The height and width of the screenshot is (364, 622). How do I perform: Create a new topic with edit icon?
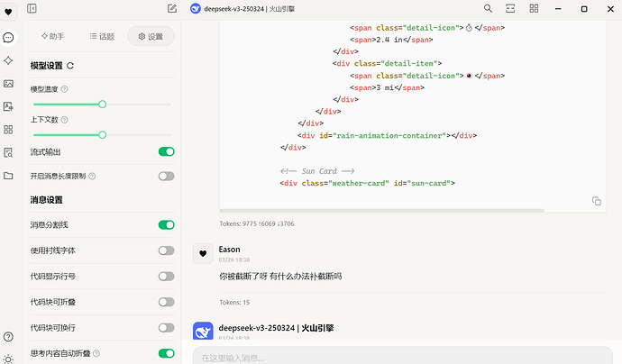tap(172, 8)
